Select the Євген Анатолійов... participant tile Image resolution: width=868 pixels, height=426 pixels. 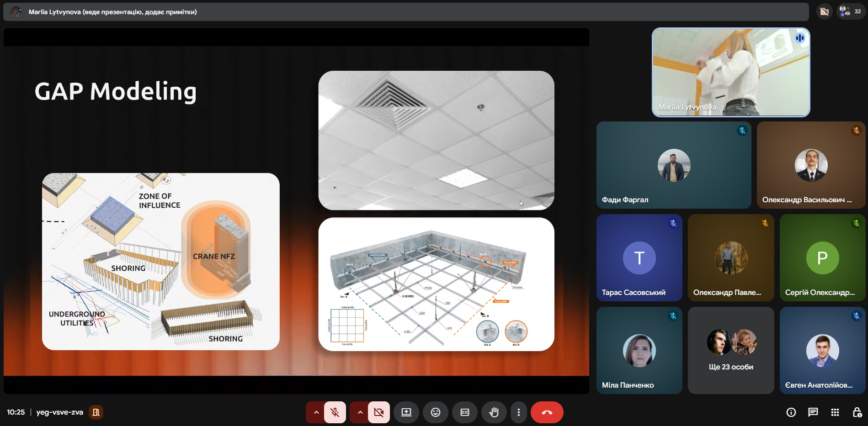(x=822, y=350)
